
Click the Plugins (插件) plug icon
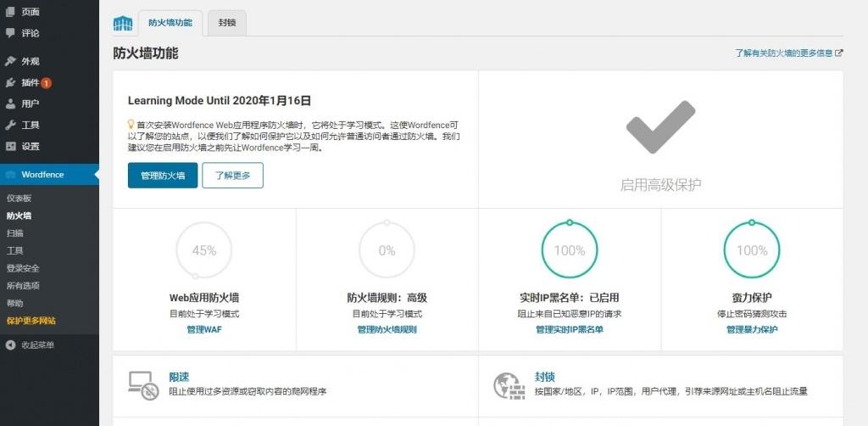(x=10, y=82)
